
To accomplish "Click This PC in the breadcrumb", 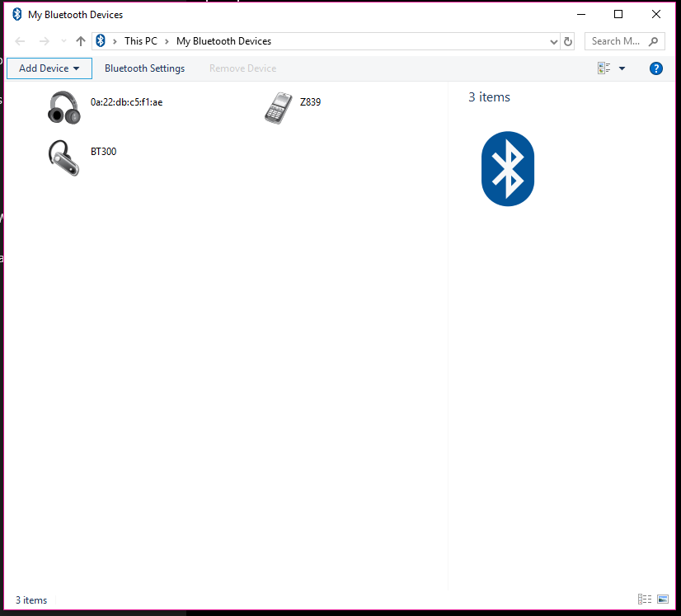I will [x=141, y=41].
